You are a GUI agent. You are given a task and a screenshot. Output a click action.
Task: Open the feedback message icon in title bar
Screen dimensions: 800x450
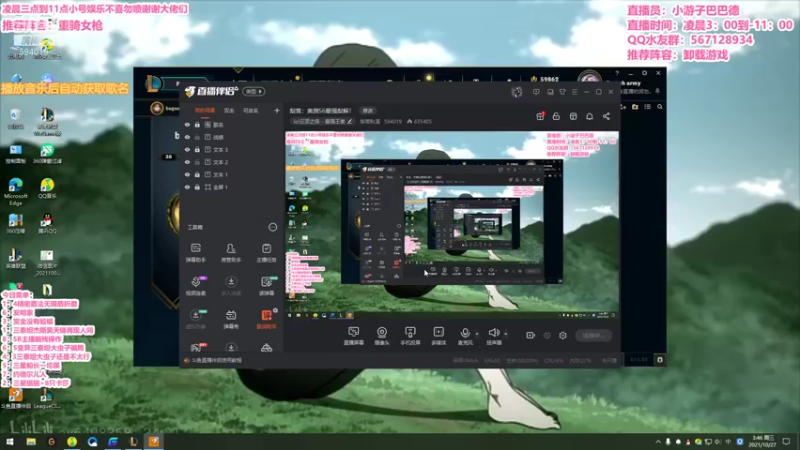[536, 92]
